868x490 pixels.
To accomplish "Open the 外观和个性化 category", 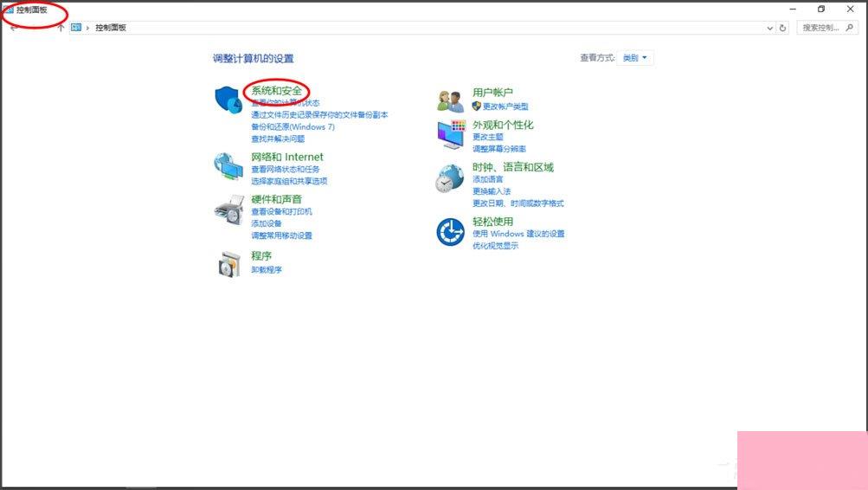I will (503, 126).
